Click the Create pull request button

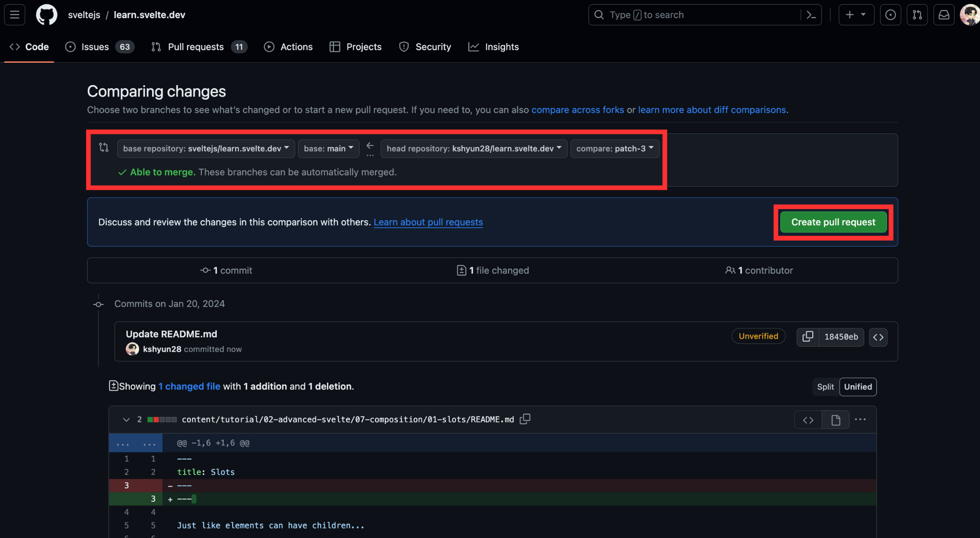pos(833,222)
